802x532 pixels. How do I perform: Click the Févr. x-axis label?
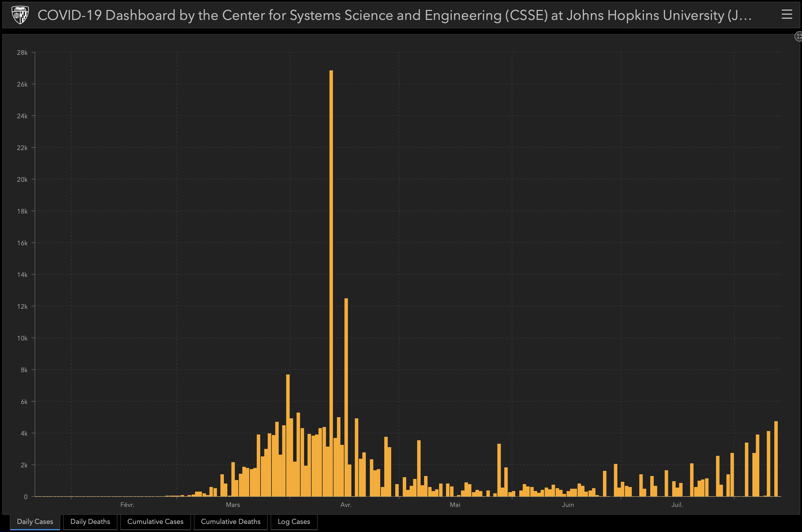click(127, 505)
